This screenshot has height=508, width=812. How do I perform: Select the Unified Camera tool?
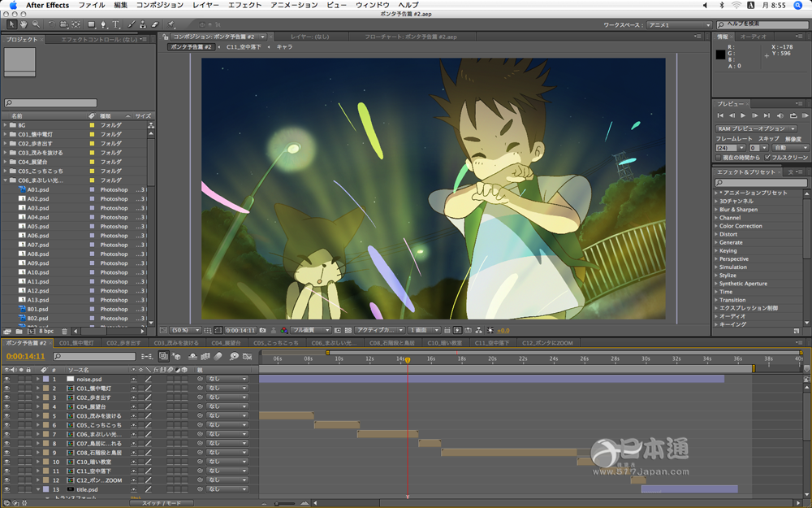coord(63,24)
